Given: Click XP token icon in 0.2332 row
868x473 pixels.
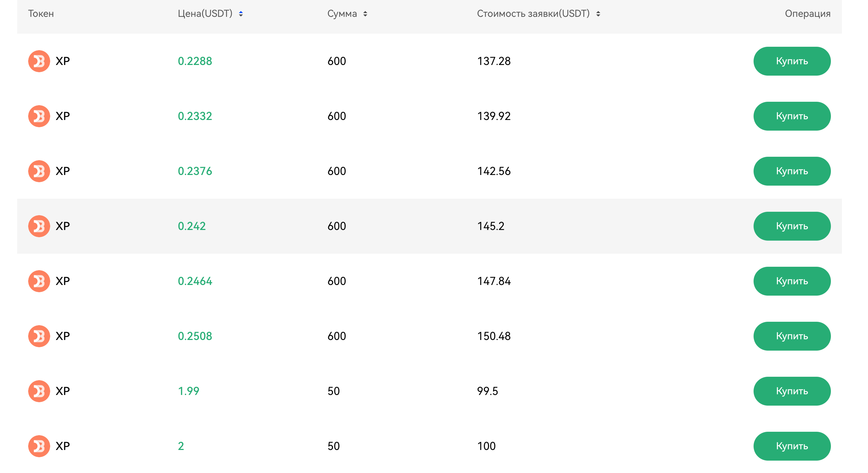Looking at the screenshot, I should coord(39,116).
